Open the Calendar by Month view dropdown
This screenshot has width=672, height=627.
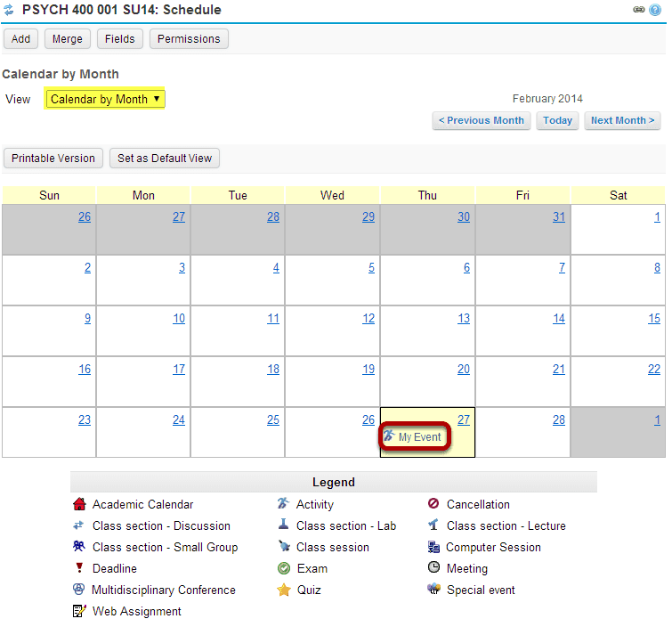105,99
